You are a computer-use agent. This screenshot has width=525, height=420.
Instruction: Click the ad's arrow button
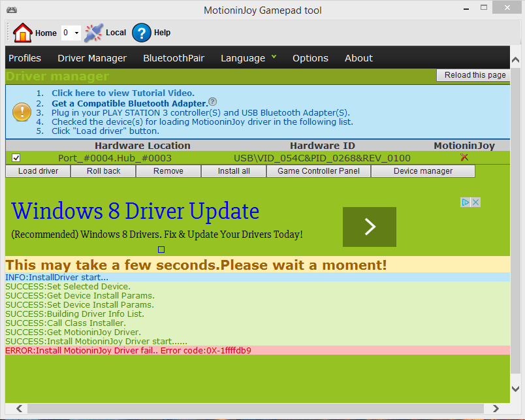click(370, 227)
